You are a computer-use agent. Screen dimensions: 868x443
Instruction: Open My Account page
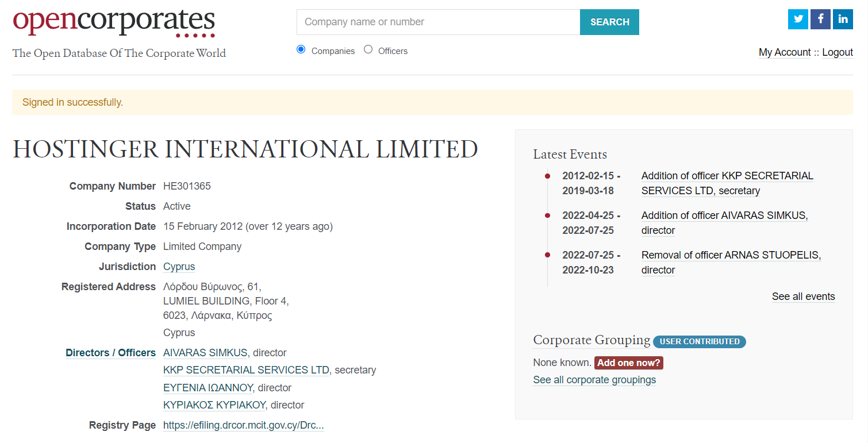[x=784, y=52]
